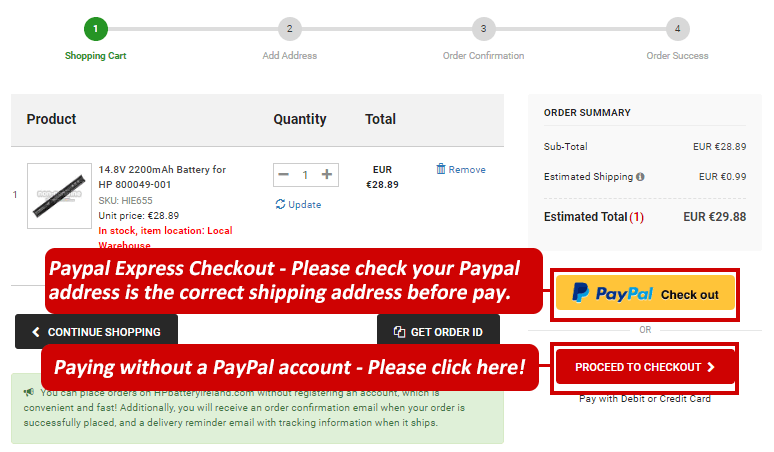
Task: Click the Remove trash icon
Action: pos(441,169)
